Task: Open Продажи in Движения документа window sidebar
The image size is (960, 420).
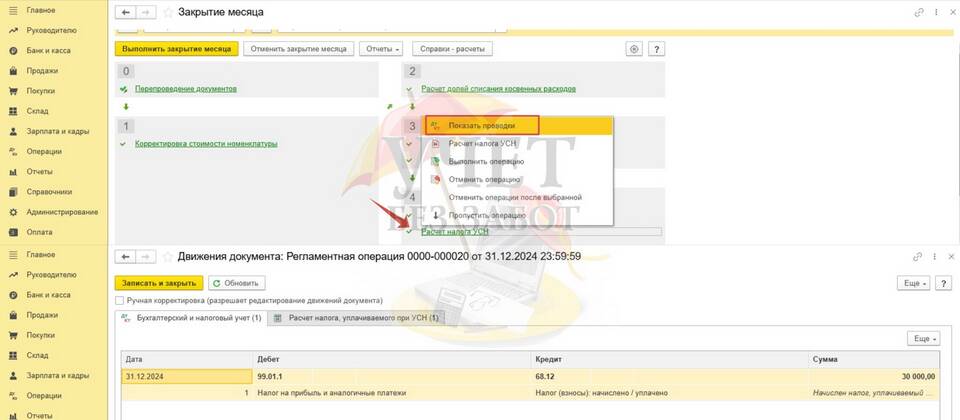Action: point(42,315)
